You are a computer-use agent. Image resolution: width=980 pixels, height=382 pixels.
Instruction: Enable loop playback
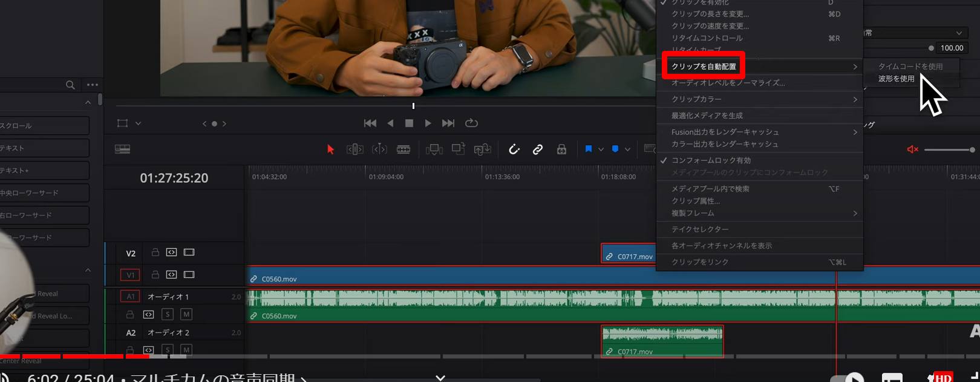pos(471,123)
